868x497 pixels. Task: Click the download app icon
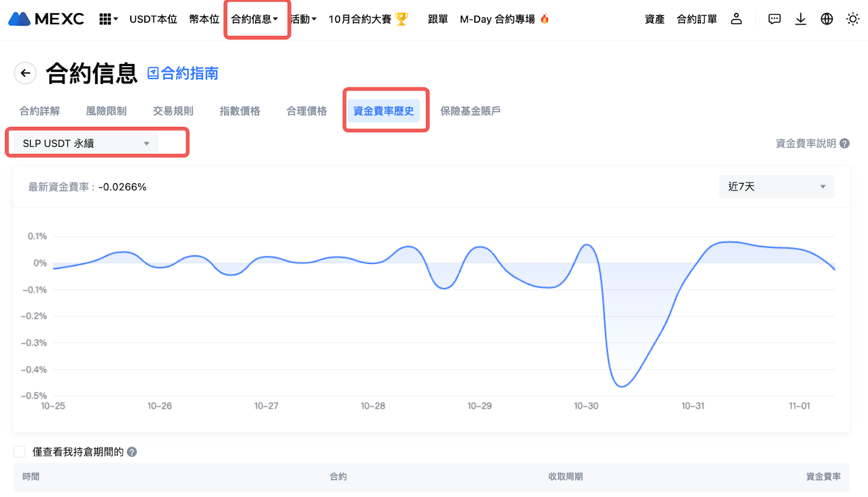click(x=800, y=19)
